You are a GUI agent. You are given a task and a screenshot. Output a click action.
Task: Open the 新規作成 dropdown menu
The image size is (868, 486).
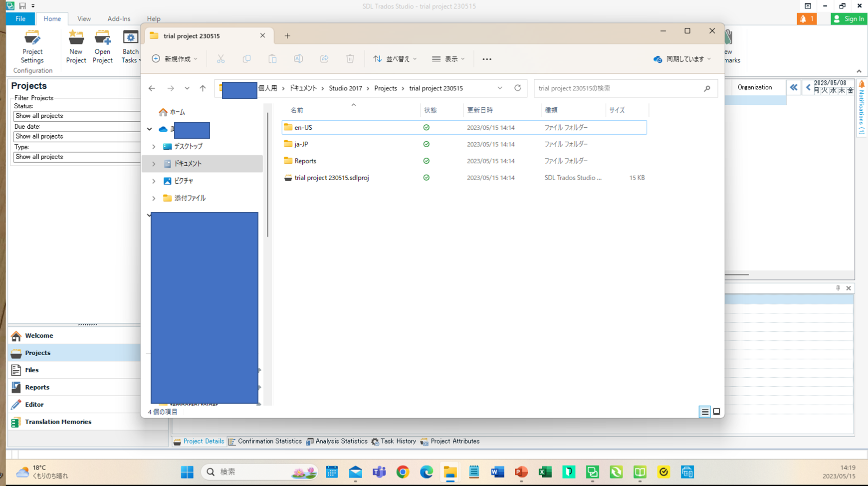click(x=175, y=59)
